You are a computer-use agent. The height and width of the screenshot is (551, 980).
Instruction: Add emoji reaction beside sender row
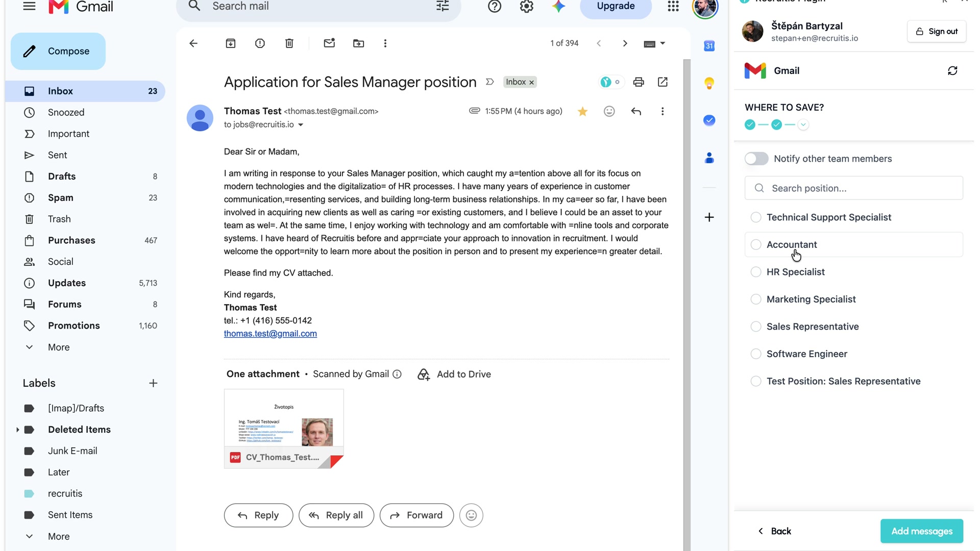click(609, 111)
